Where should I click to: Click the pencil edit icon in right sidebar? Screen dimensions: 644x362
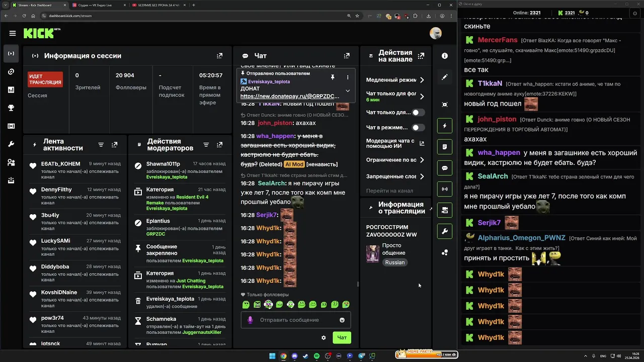point(445,77)
